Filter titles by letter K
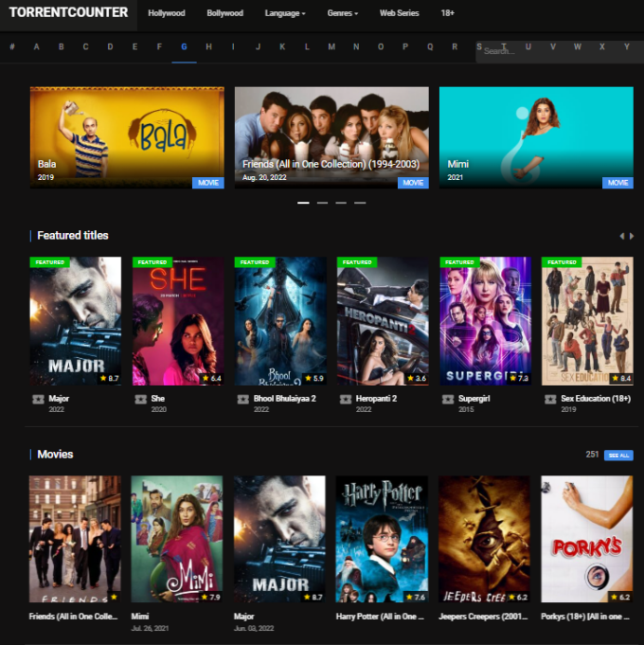This screenshot has height=645, width=644. point(282,46)
